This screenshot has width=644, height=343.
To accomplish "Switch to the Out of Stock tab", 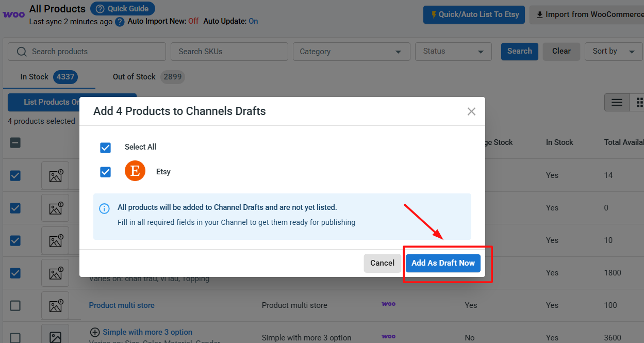I will point(148,77).
